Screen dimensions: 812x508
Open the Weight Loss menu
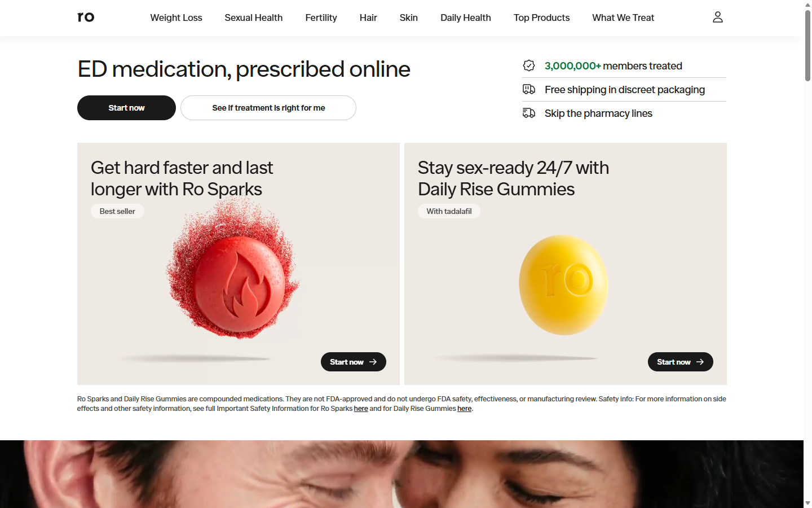[x=176, y=17]
